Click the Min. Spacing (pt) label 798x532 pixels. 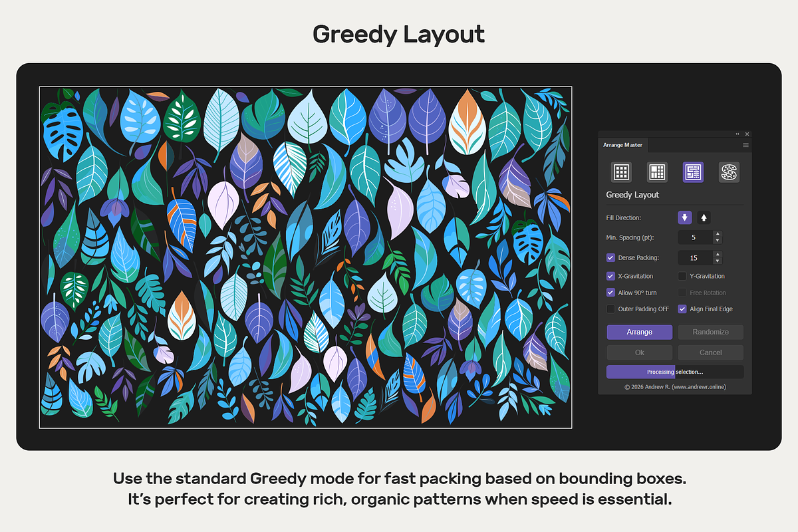(x=628, y=237)
